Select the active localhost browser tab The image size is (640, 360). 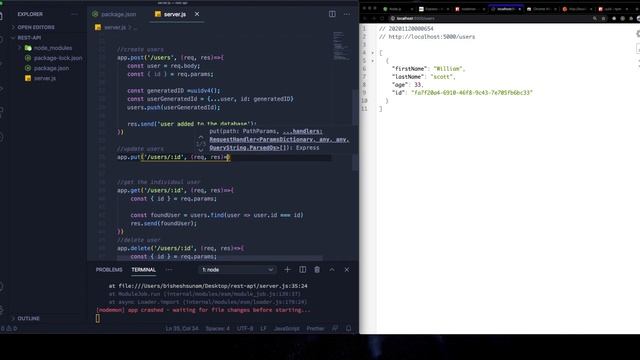coord(507,9)
